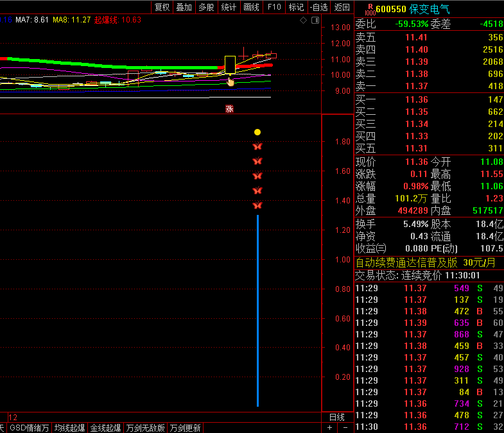Toggle 叠加 overlay option

pyautogui.click(x=184, y=7)
